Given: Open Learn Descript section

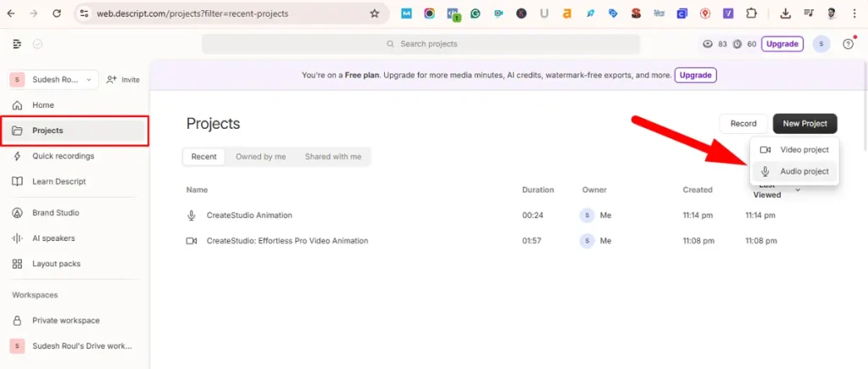Looking at the screenshot, I should (x=58, y=182).
